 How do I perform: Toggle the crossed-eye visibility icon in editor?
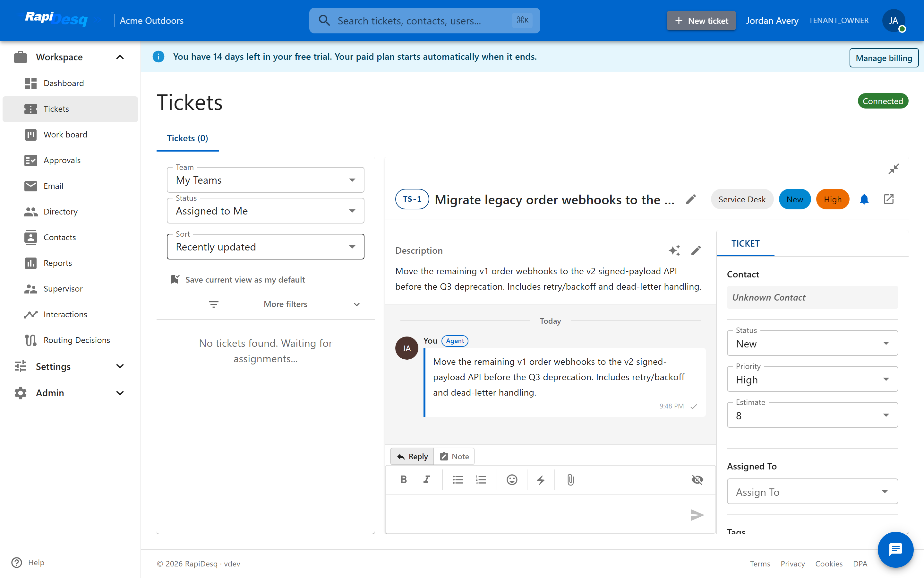click(697, 479)
